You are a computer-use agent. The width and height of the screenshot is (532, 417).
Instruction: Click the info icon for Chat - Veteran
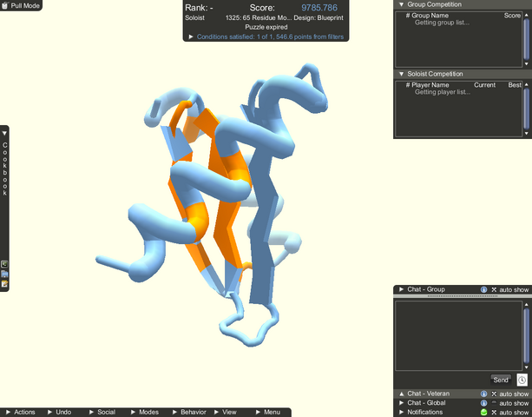(483, 394)
